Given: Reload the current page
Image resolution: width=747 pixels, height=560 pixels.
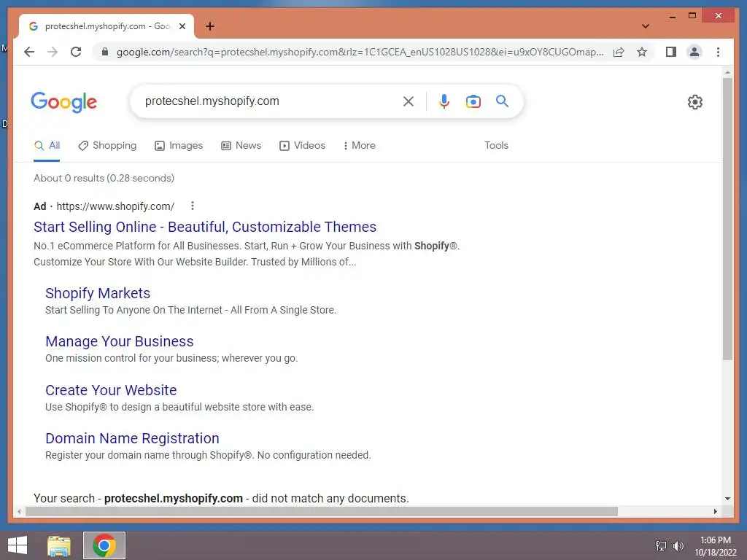Looking at the screenshot, I should (76, 52).
